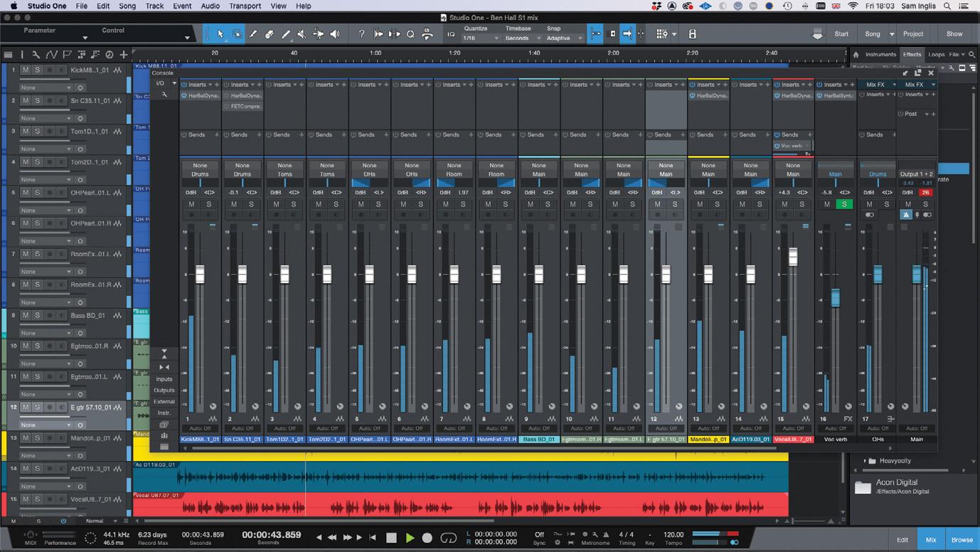The height and width of the screenshot is (552, 980).
Task: Click the Browse button at bottom right
Action: [x=962, y=540]
